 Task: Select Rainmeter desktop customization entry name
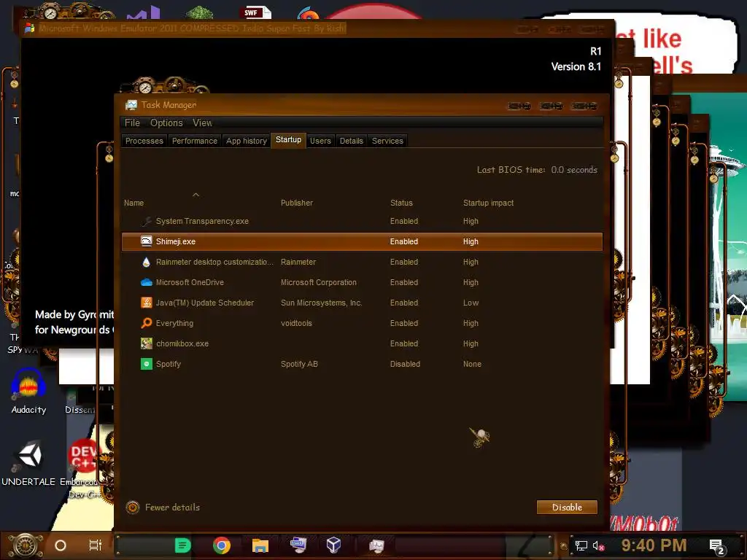coord(214,262)
